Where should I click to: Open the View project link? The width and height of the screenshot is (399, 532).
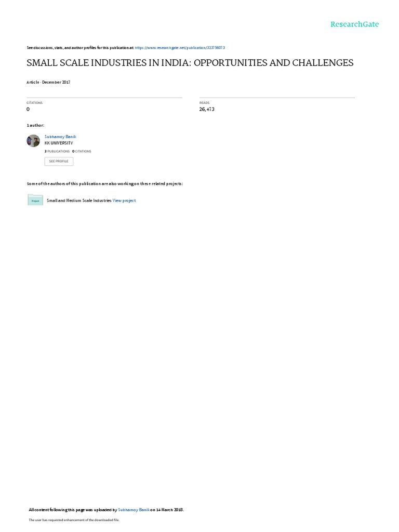124,201
